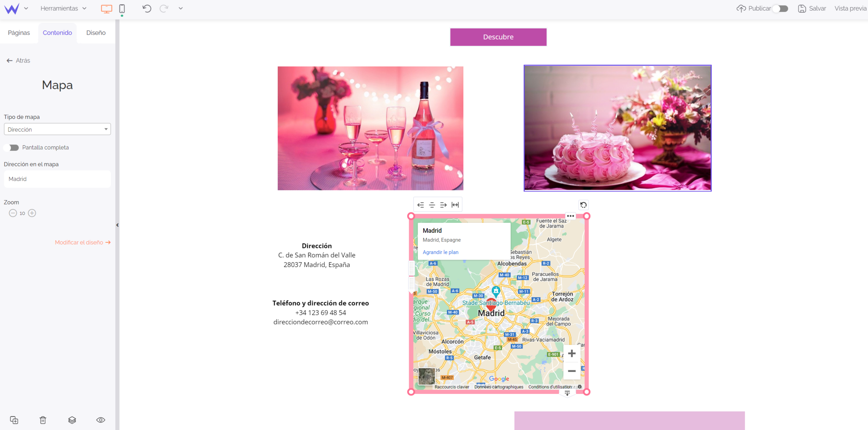The height and width of the screenshot is (430, 868).
Task: Increase map zoom with plus icon
Action: 32,213
